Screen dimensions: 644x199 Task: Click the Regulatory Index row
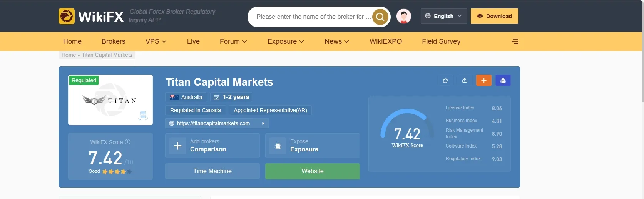(x=474, y=159)
